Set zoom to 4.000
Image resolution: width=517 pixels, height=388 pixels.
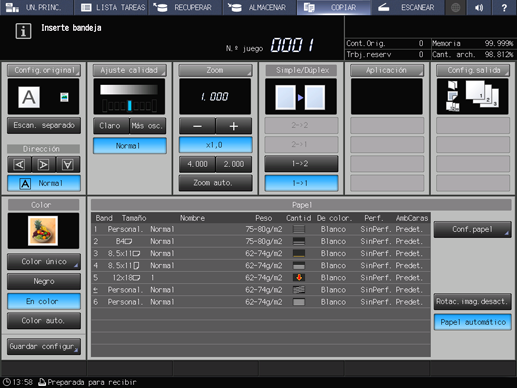[197, 164]
